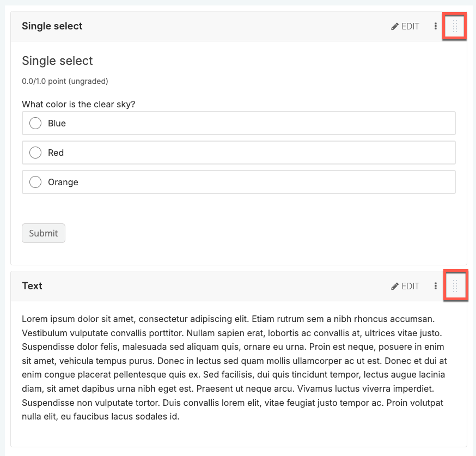Click the bold 'Single select' block header title
The height and width of the screenshot is (456, 476).
pos(52,26)
